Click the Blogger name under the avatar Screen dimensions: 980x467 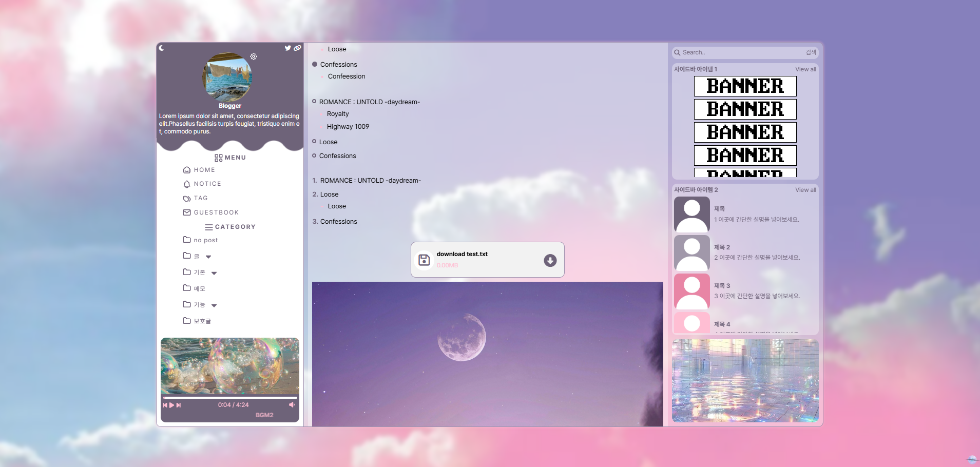pyautogui.click(x=230, y=106)
